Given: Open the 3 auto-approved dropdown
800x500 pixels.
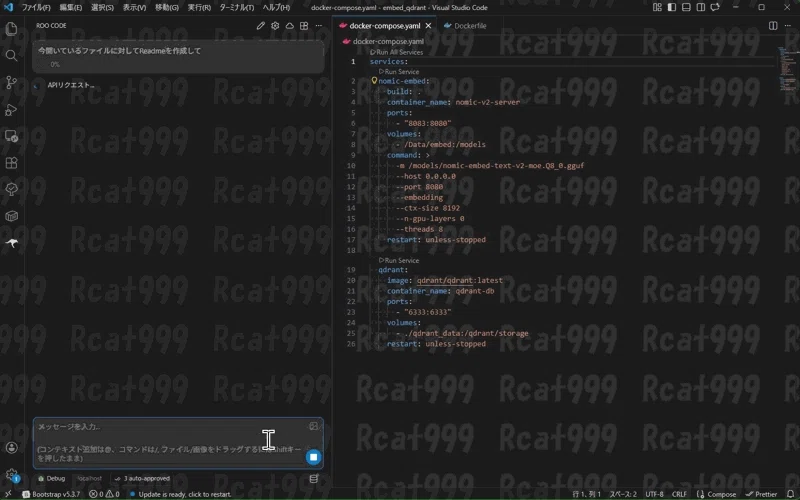Looking at the screenshot, I should (x=142, y=478).
